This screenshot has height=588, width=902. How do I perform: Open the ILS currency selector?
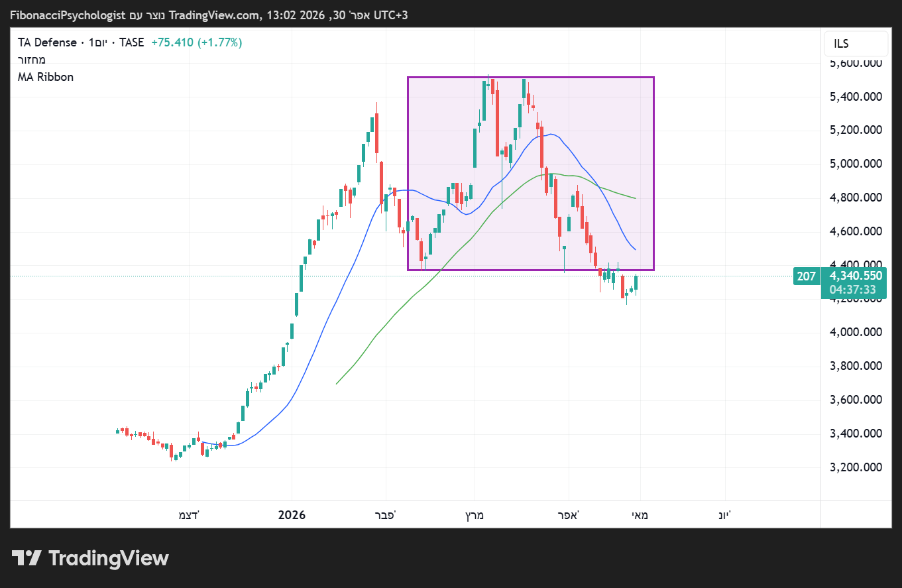856,44
